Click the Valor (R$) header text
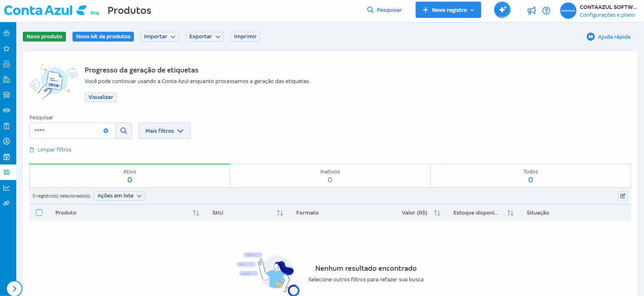The width and height of the screenshot is (644, 296). pyautogui.click(x=414, y=213)
